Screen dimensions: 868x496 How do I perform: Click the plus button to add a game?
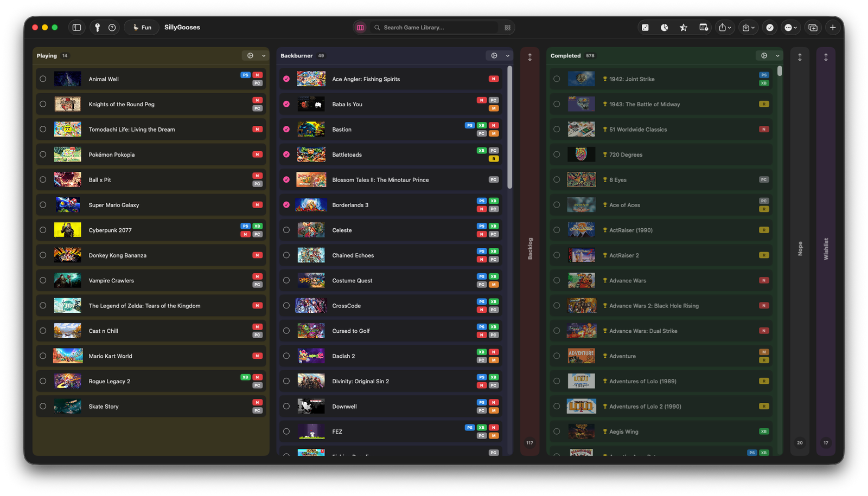pyautogui.click(x=833, y=28)
